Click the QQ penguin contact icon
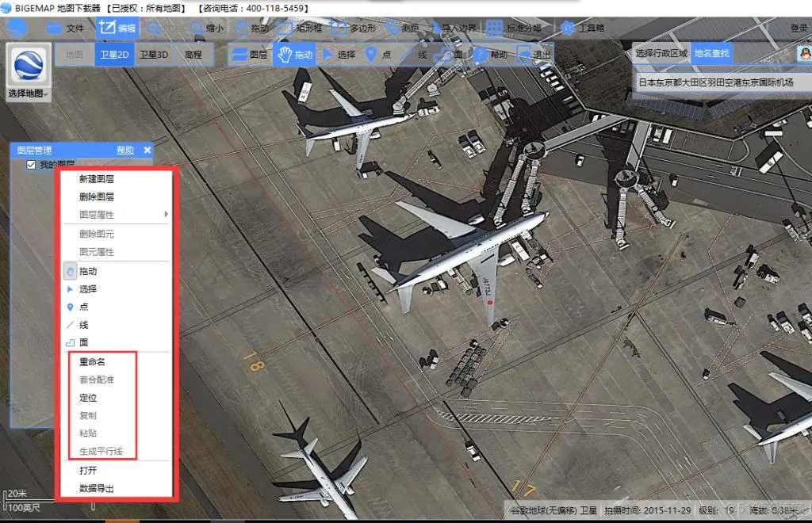Screen dimensions: 812x523 (805, 53)
